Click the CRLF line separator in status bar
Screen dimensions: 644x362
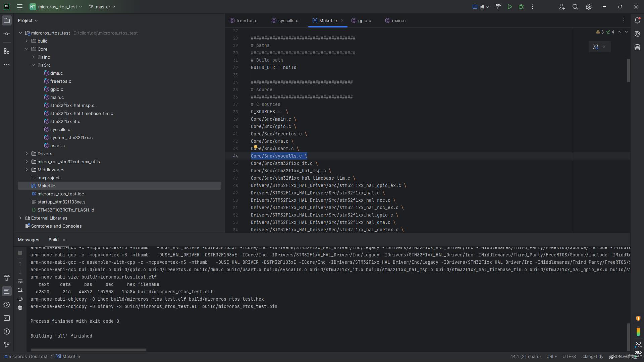pyautogui.click(x=551, y=356)
